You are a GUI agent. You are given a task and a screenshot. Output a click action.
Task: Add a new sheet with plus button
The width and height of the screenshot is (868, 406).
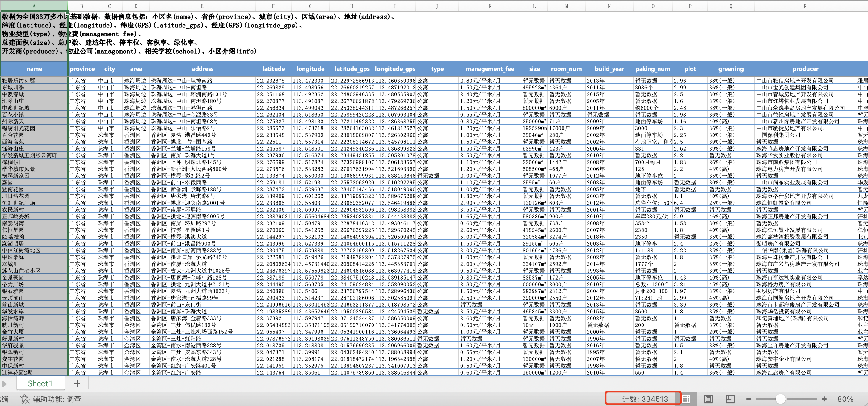click(x=77, y=383)
